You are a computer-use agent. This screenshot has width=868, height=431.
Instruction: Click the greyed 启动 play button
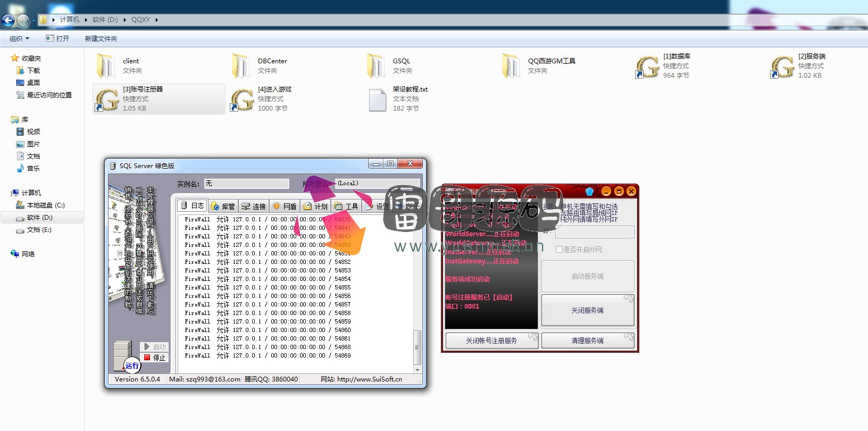(155, 347)
